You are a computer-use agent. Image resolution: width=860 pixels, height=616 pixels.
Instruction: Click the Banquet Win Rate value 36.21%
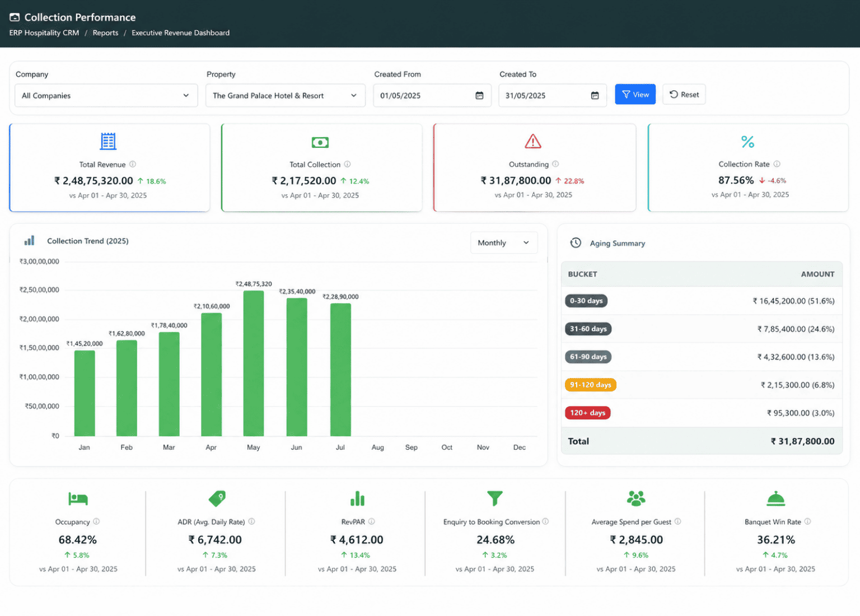click(x=776, y=540)
